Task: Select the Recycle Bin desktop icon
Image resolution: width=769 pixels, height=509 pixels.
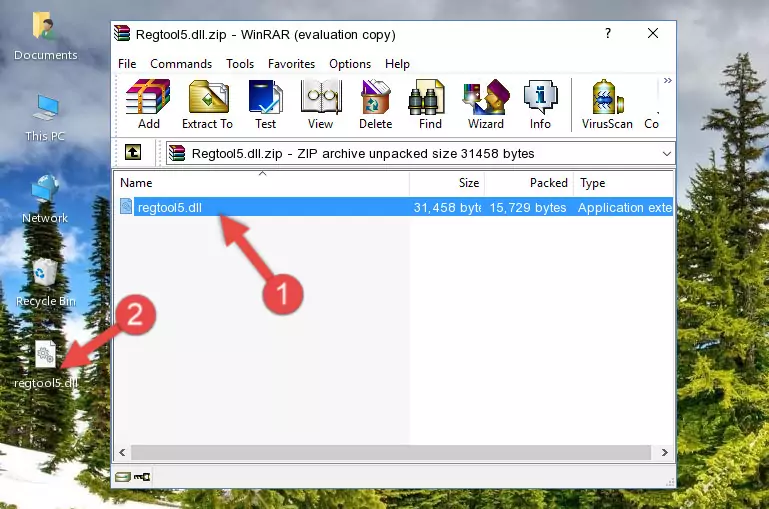Action: point(45,283)
